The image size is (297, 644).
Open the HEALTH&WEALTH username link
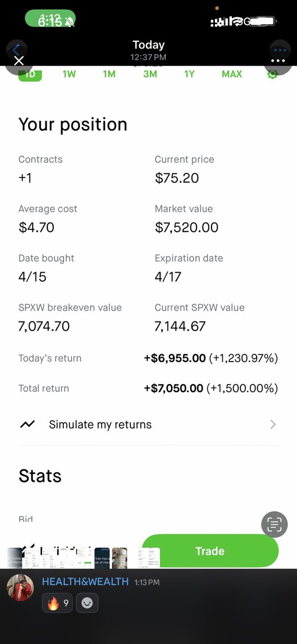(x=85, y=582)
